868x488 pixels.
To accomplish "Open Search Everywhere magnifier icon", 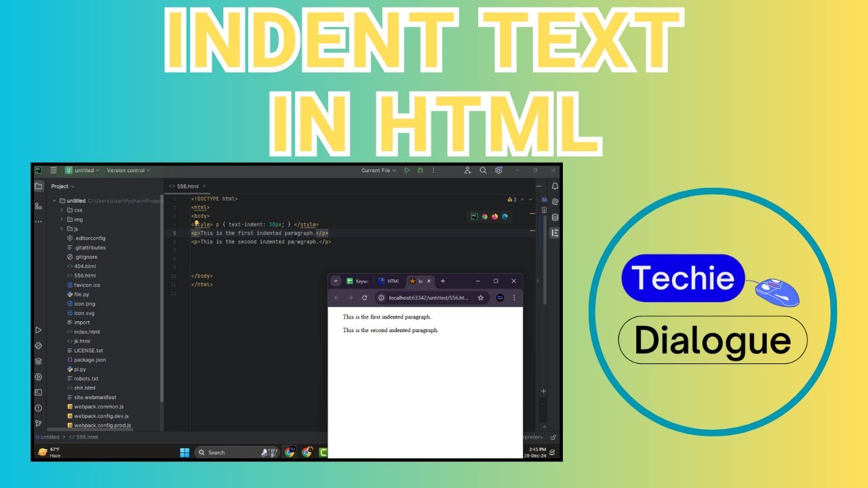I will [483, 170].
